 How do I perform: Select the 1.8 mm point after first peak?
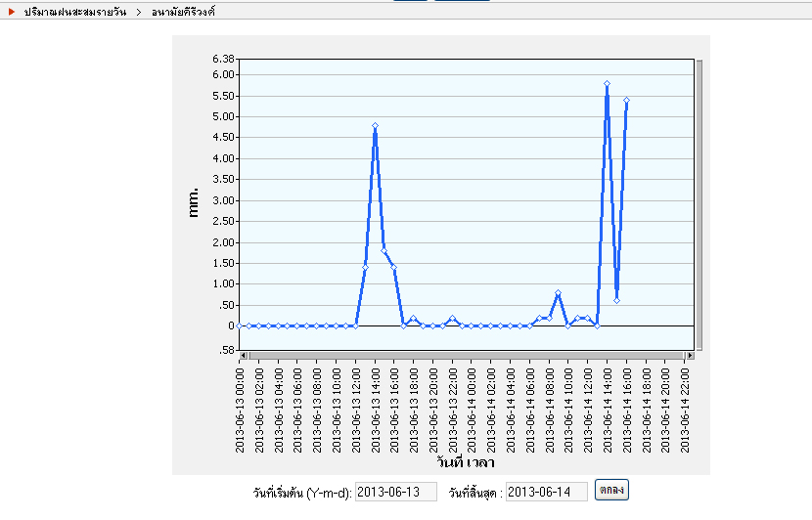[383, 250]
